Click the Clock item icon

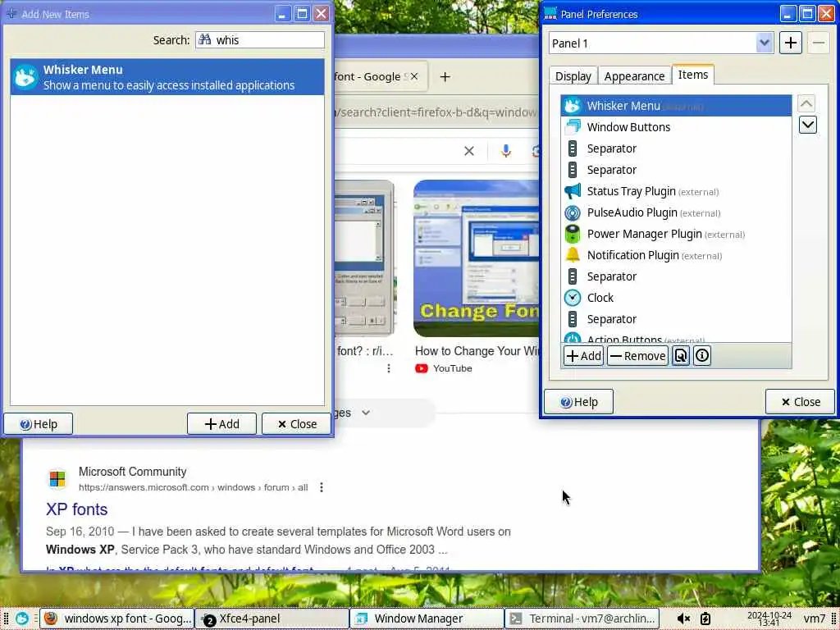click(x=572, y=298)
